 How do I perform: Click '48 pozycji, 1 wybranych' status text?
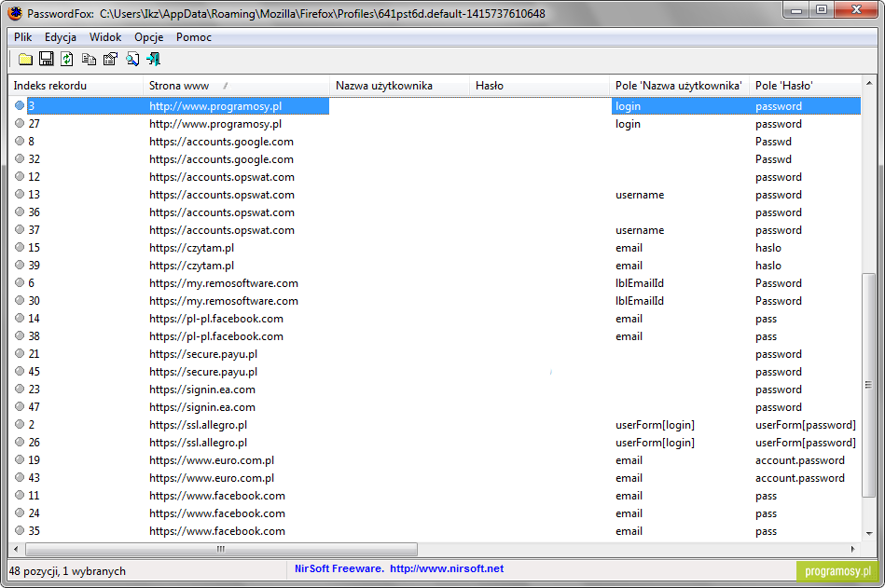67,571
